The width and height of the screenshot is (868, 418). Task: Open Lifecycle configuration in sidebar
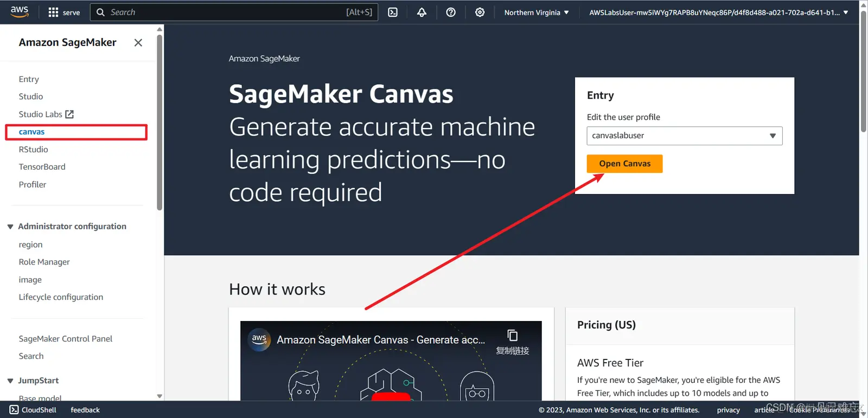[x=61, y=297]
